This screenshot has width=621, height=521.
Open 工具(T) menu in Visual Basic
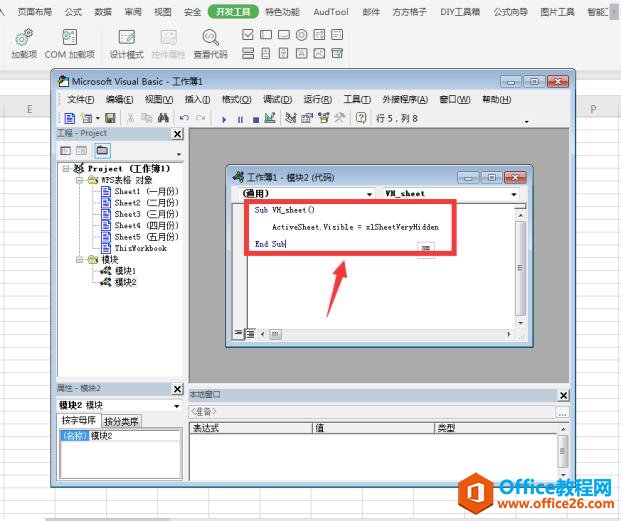(x=357, y=99)
